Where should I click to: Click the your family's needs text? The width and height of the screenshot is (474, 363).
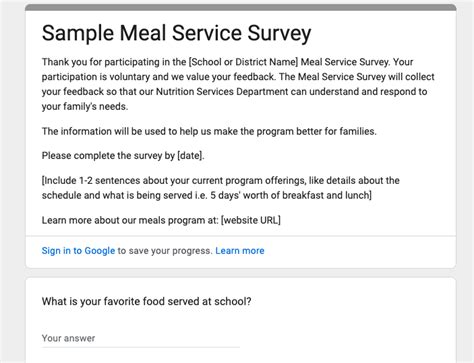coord(85,107)
